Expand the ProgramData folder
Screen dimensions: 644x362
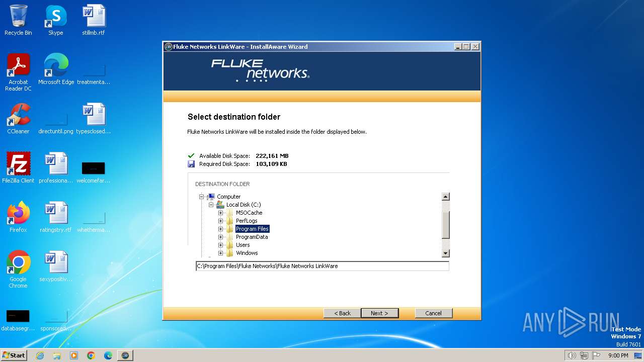click(220, 237)
